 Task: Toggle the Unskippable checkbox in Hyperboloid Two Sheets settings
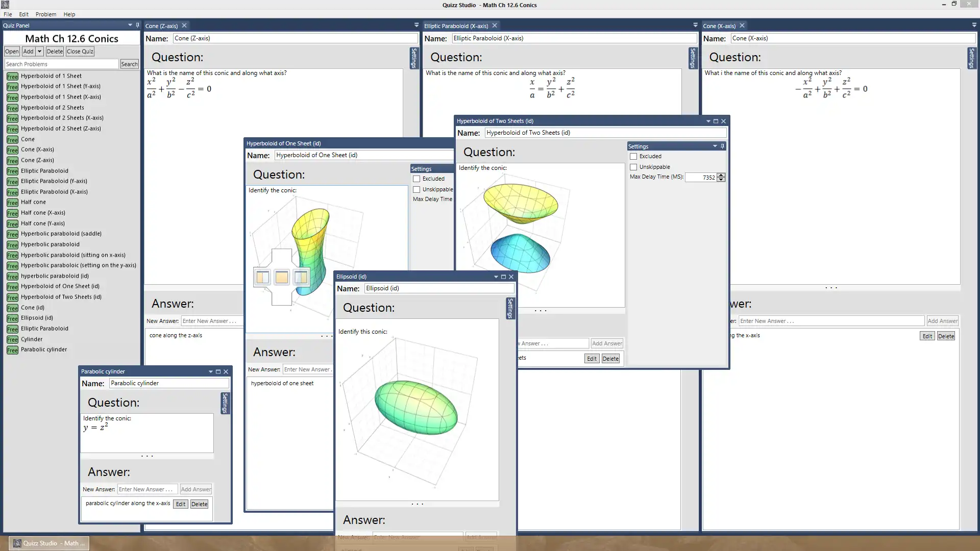point(633,167)
